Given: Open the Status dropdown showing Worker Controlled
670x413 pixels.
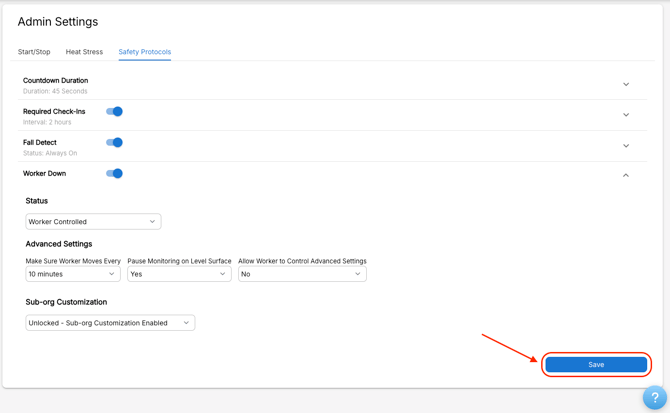Looking at the screenshot, I should [x=93, y=222].
